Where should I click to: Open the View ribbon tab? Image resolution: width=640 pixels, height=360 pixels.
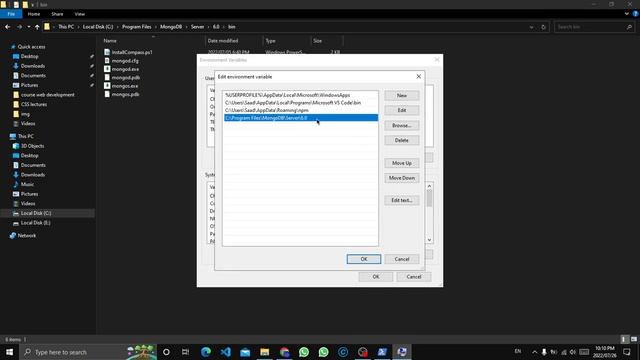click(80, 14)
